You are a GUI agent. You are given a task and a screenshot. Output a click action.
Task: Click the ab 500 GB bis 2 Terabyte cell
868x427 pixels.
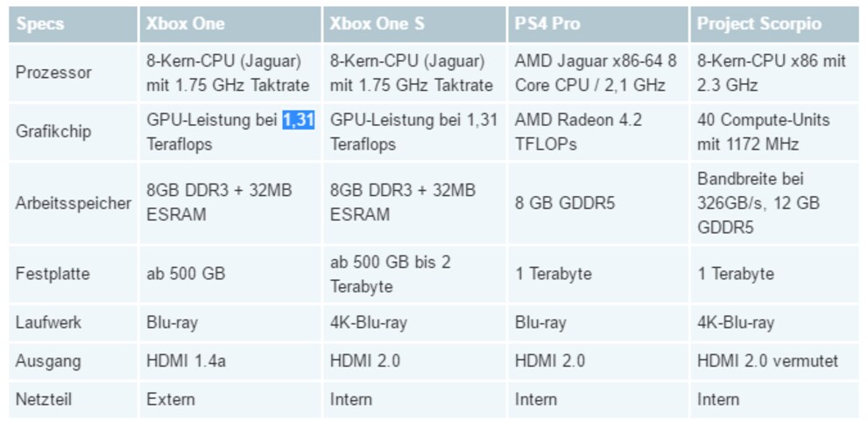(390, 274)
